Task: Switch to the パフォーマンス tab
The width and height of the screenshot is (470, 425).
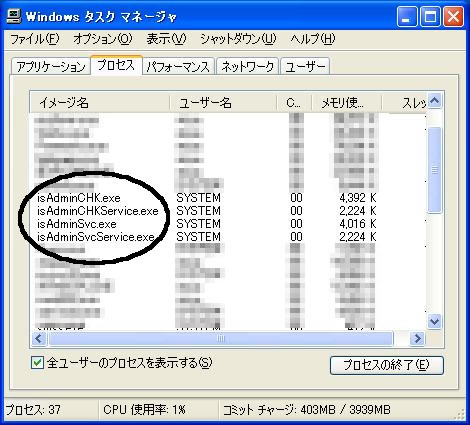Action: (178, 67)
